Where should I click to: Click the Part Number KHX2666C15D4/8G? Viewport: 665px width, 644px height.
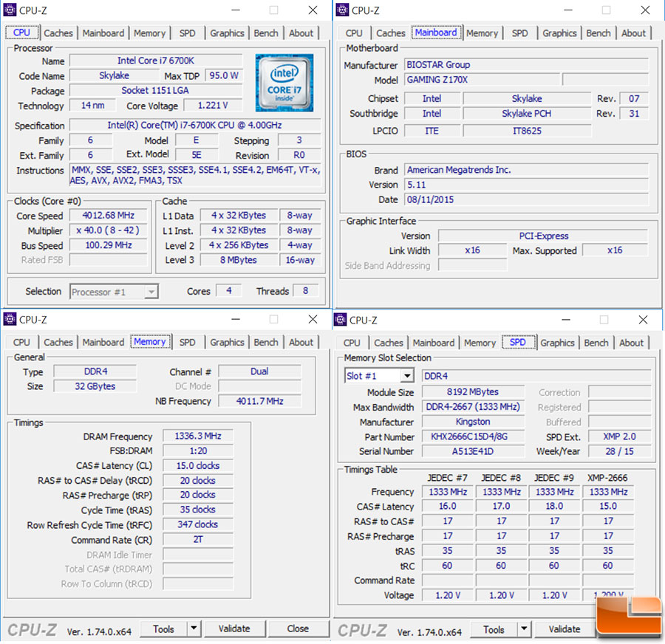pos(473,436)
